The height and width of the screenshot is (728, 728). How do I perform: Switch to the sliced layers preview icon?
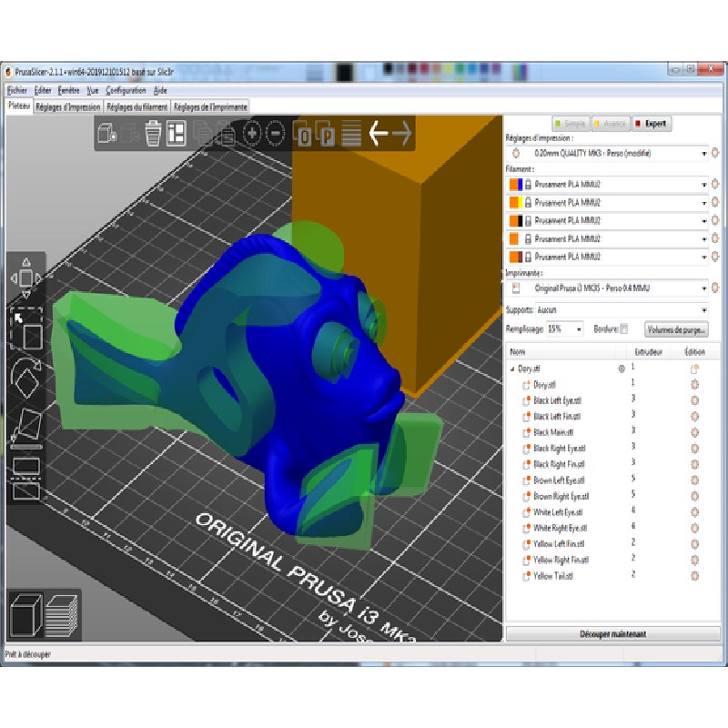click(62, 615)
